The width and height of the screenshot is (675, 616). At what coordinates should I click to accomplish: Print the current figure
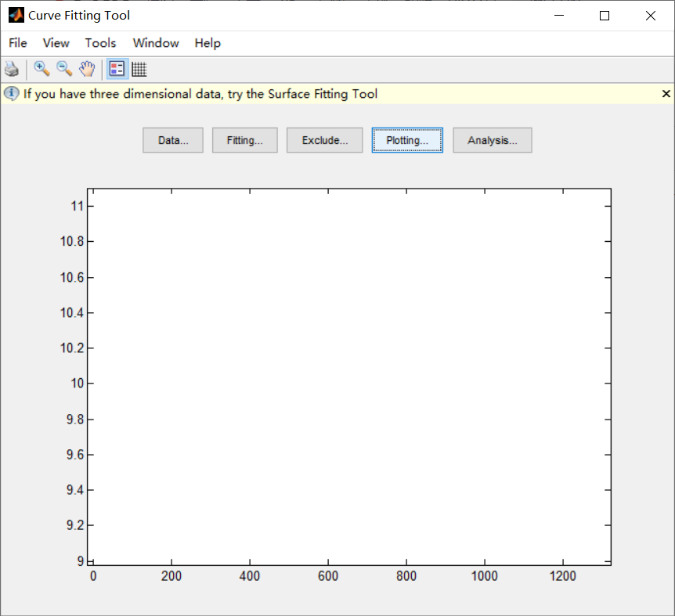(x=12, y=69)
